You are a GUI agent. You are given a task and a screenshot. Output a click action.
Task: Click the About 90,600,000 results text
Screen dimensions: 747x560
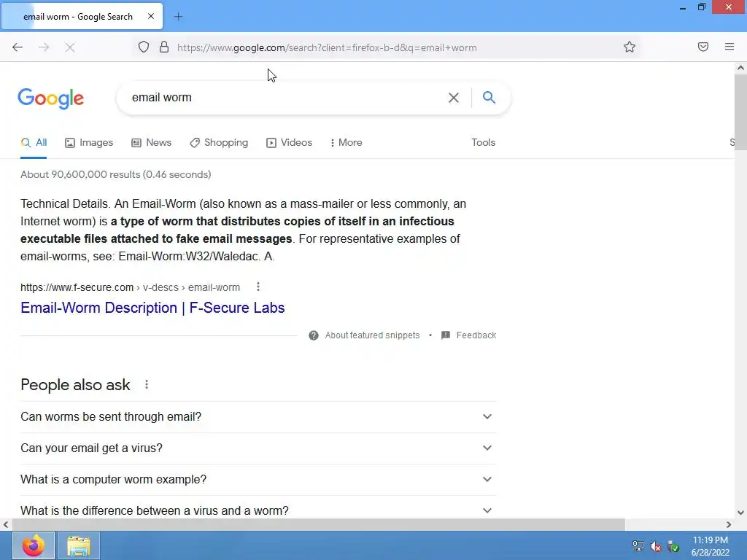click(116, 174)
